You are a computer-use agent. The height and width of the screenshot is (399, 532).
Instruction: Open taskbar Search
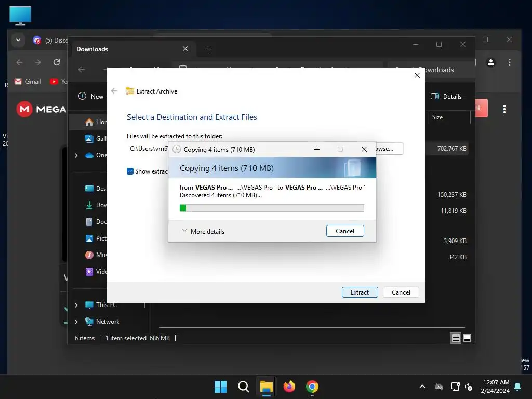coord(243,387)
